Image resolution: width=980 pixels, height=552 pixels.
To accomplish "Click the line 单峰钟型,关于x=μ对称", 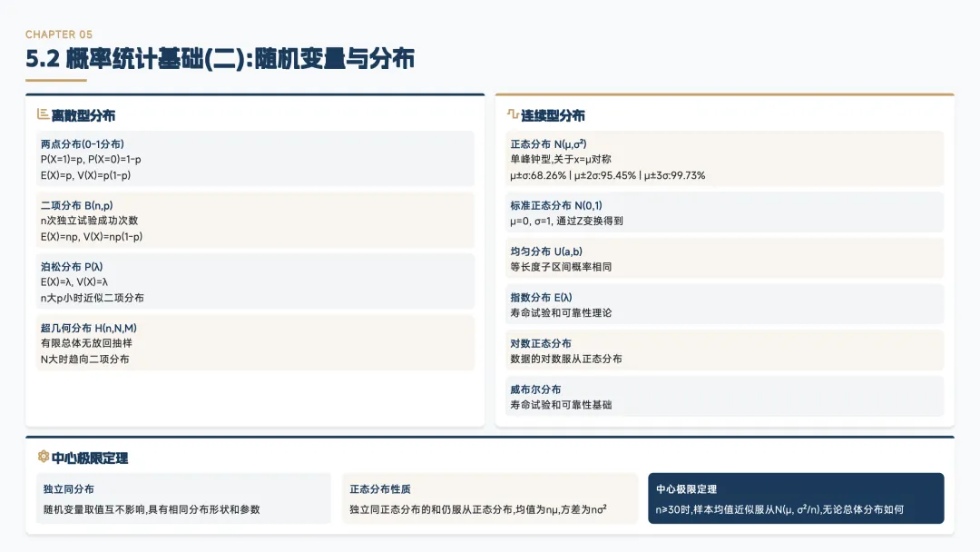I will [561, 160].
